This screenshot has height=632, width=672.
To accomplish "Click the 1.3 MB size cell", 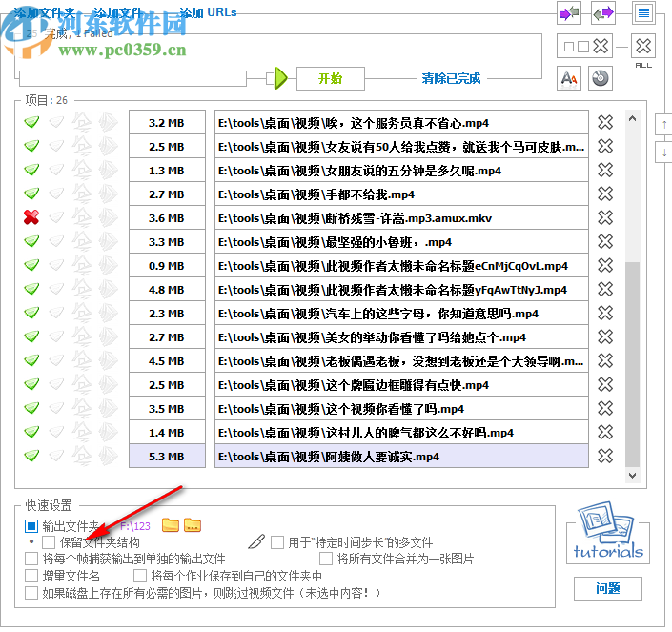I will tap(167, 171).
